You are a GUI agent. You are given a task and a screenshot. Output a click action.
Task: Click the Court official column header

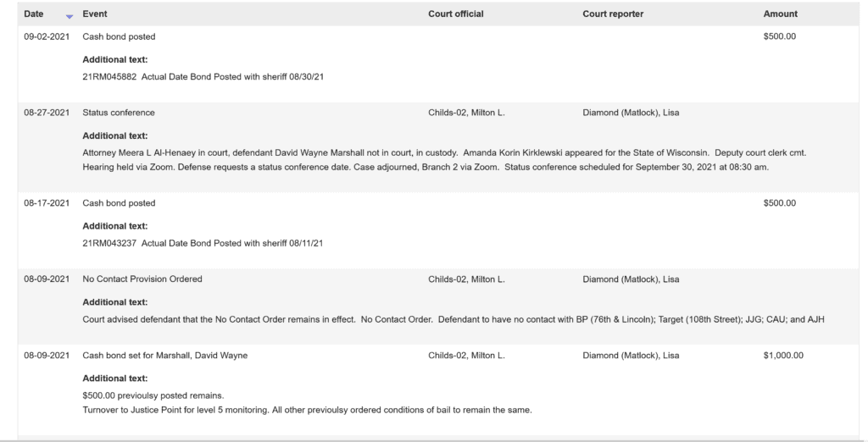click(455, 14)
